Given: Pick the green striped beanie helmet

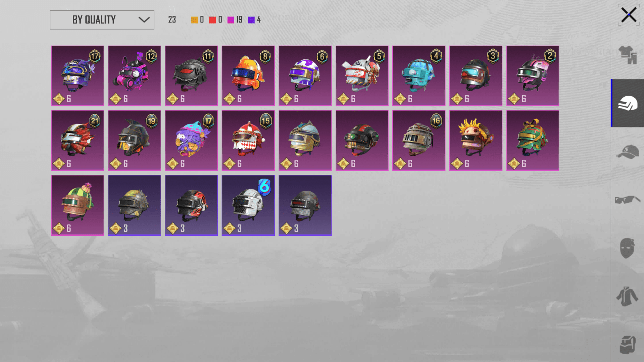Looking at the screenshot, I should [78, 205].
